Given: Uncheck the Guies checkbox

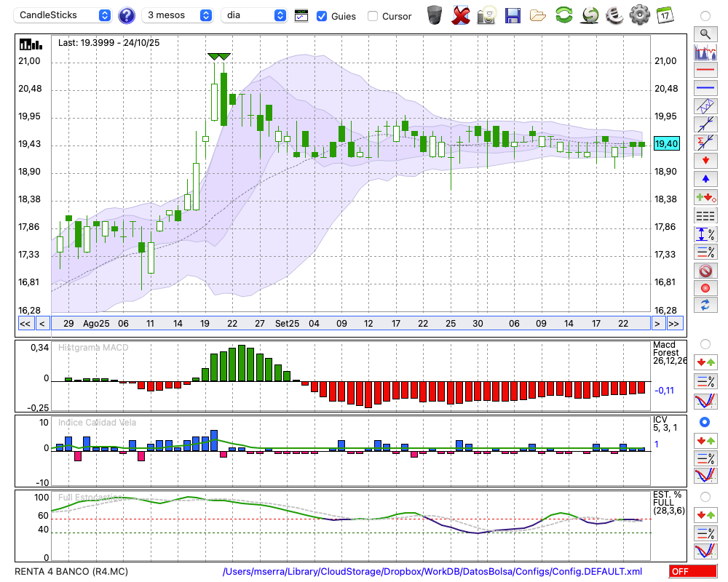Looking at the screenshot, I should tap(322, 16).
